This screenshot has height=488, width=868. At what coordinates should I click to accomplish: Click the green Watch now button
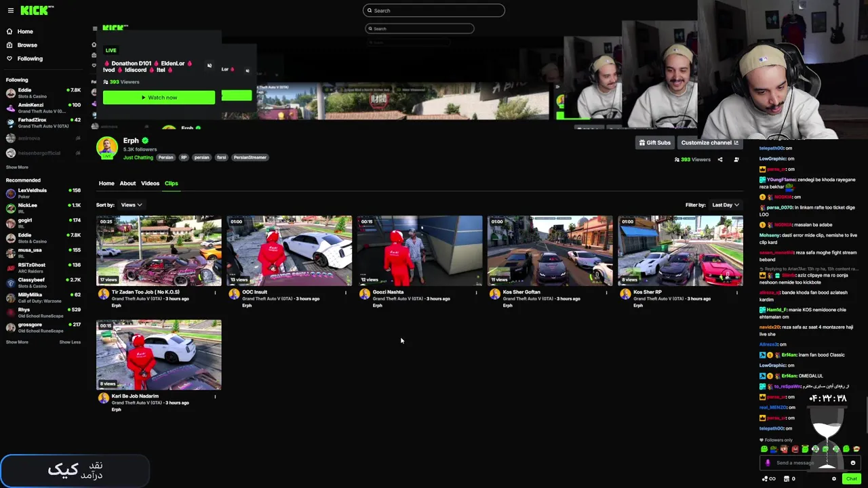[159, 98]
